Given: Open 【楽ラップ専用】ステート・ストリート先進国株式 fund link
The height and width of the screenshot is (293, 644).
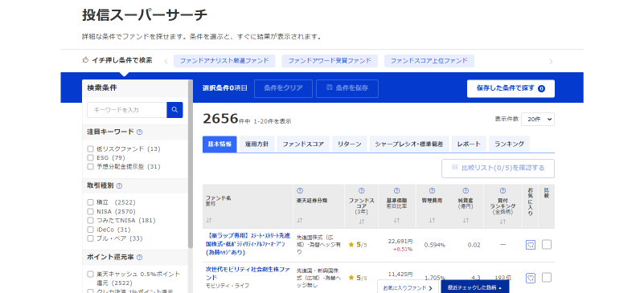Looking at the screenshot, I should (x=248, y=244).
